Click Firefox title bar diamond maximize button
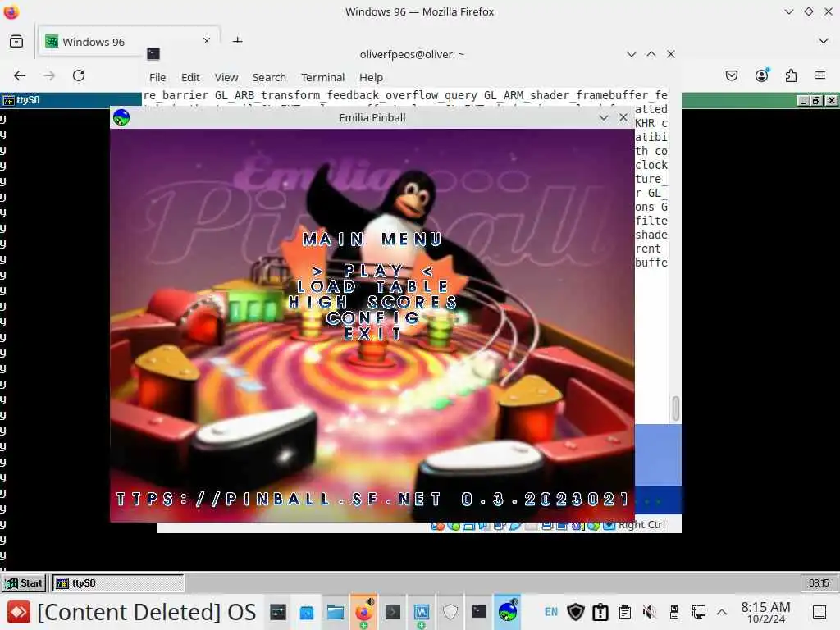The width and height of the screenshot is (840, 630). click(808, 11)
